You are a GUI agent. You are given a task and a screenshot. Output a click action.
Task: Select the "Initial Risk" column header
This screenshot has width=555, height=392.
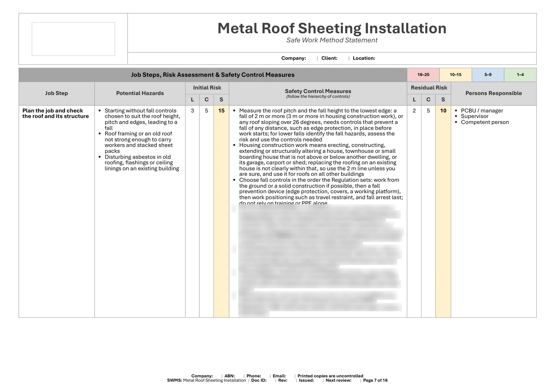pos(207,88)
